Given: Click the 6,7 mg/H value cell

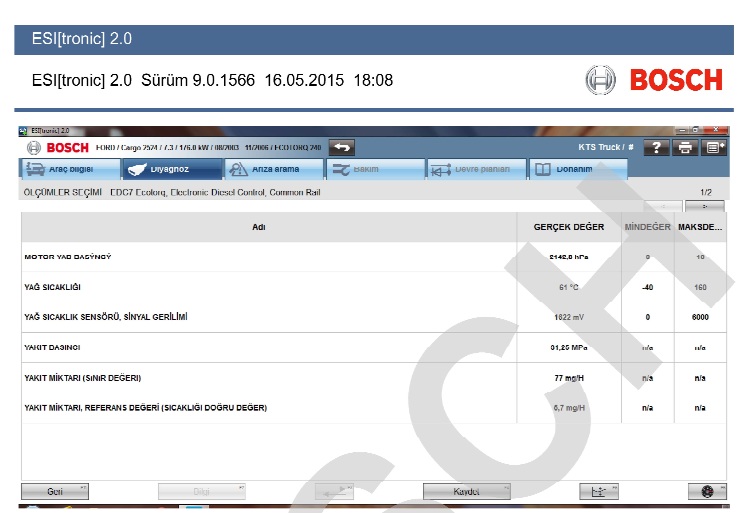Looking at the screenshot, I should tap(569, 408).
